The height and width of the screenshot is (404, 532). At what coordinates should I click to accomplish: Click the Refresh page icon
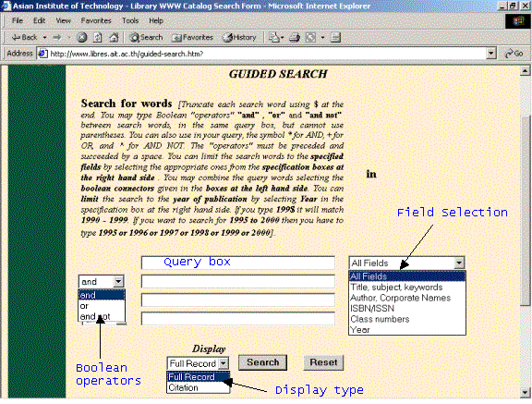(98, 37)
